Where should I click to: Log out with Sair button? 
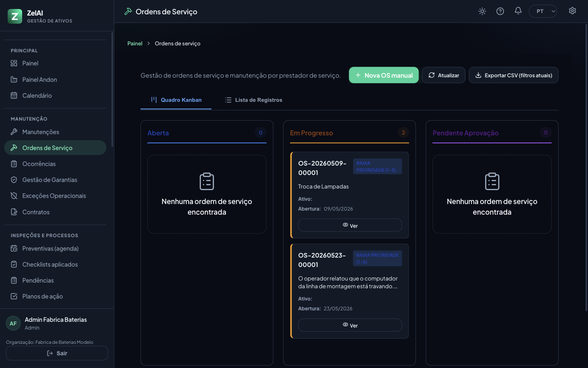57,353
